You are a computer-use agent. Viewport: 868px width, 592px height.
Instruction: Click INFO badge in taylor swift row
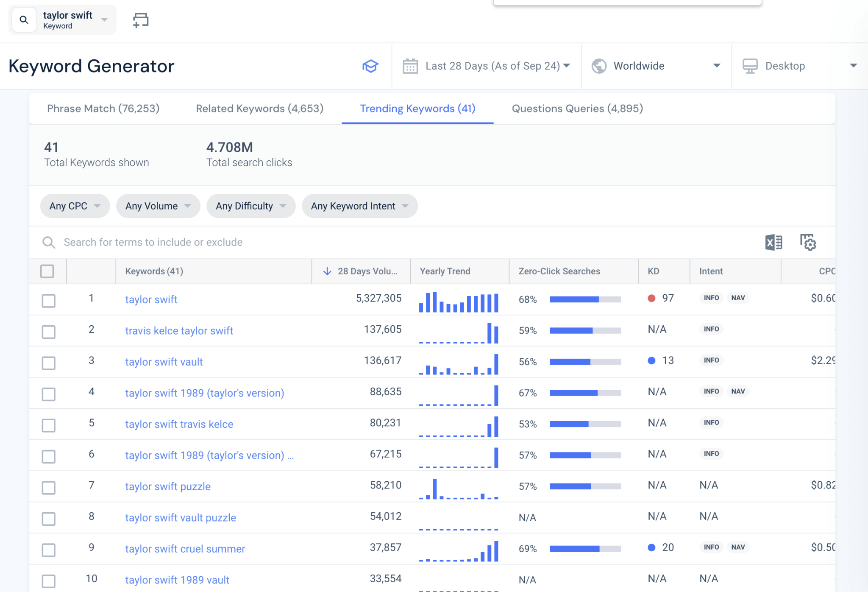pos(711,298)
